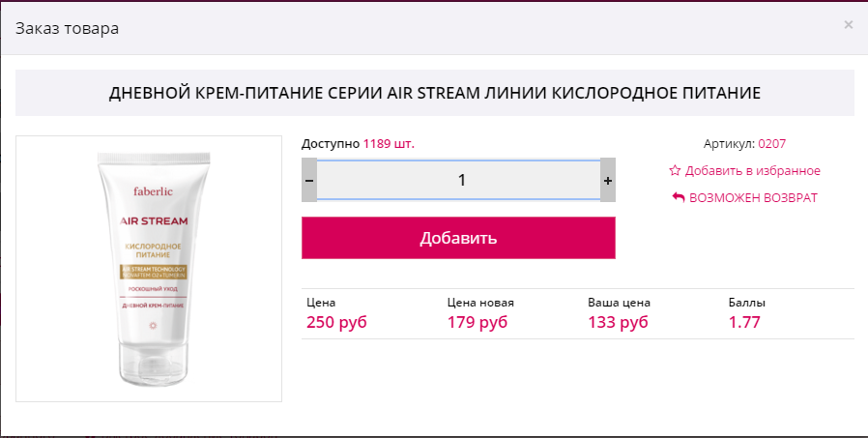Select the ВОЗМОЖЕН ВОЗВРАТ label
This screenshot has width=868, height=438.
[753, 197]
